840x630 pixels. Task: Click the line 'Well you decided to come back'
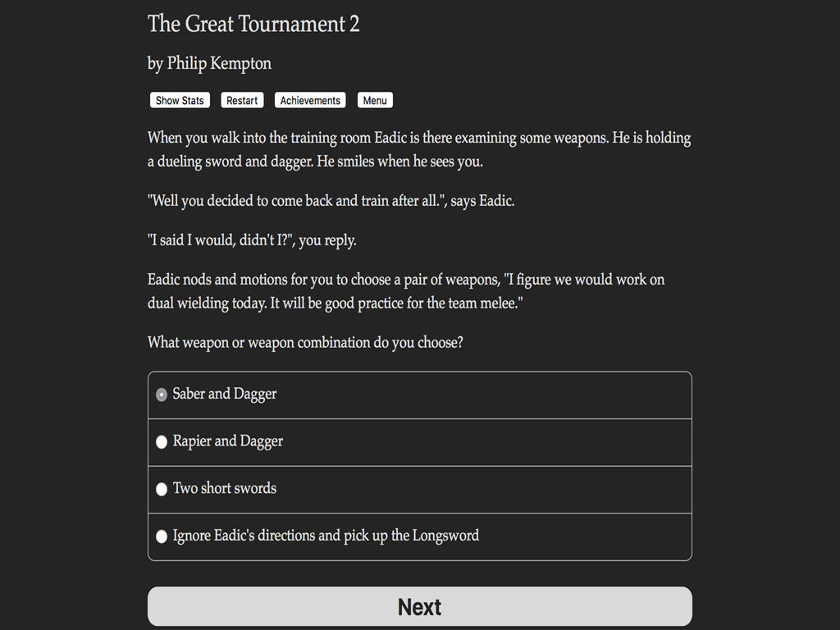pyautogui.click(x=331, y=201)
